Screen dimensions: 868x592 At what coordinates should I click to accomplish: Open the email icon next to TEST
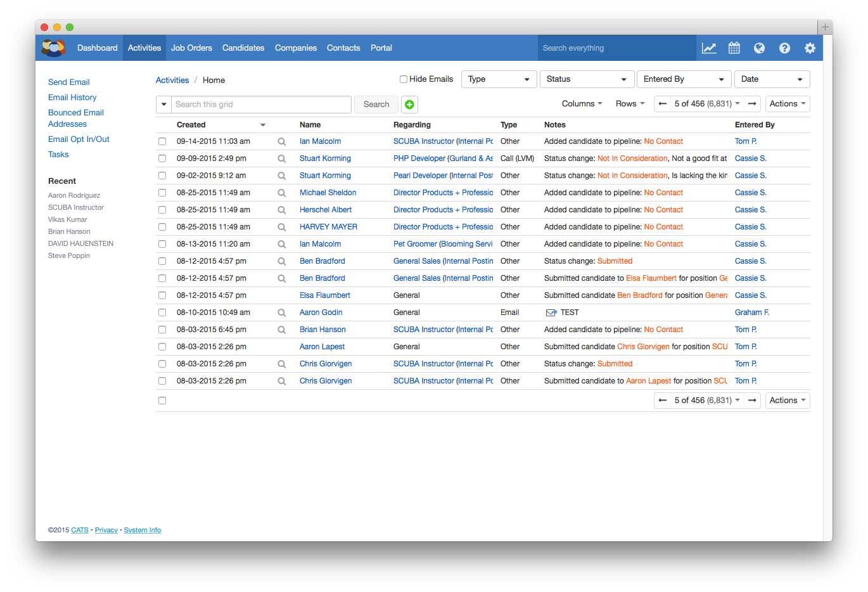550,312
